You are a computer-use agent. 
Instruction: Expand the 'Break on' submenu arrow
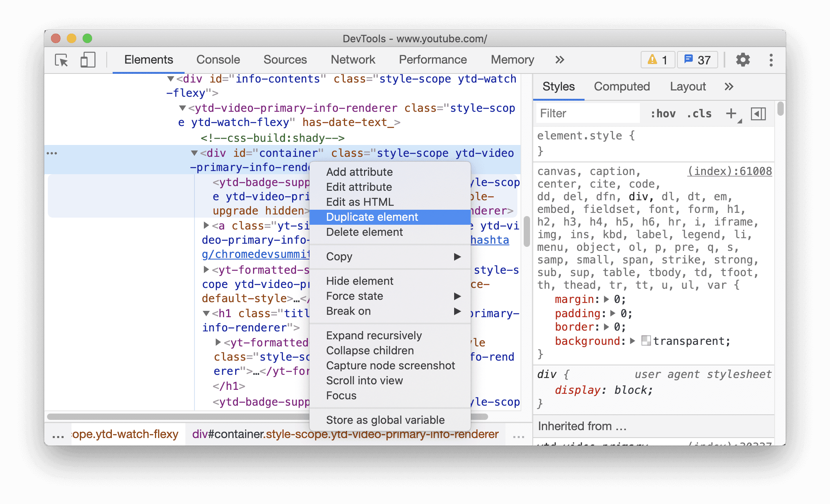(456, 311)
